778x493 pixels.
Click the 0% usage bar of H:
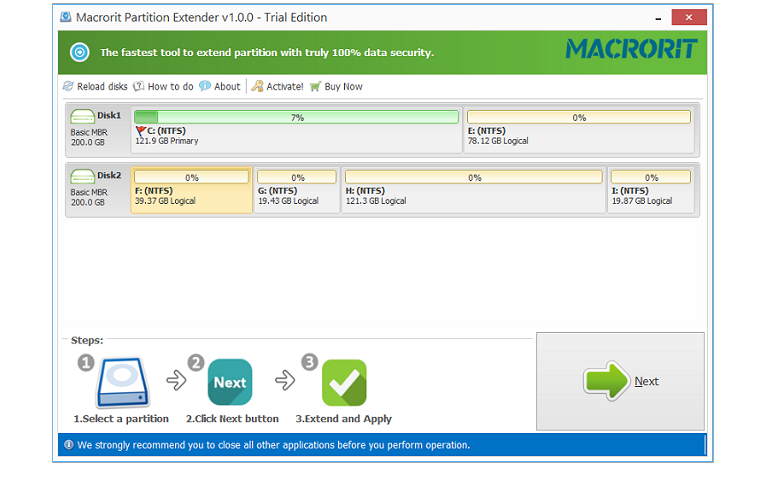[474, 178]
